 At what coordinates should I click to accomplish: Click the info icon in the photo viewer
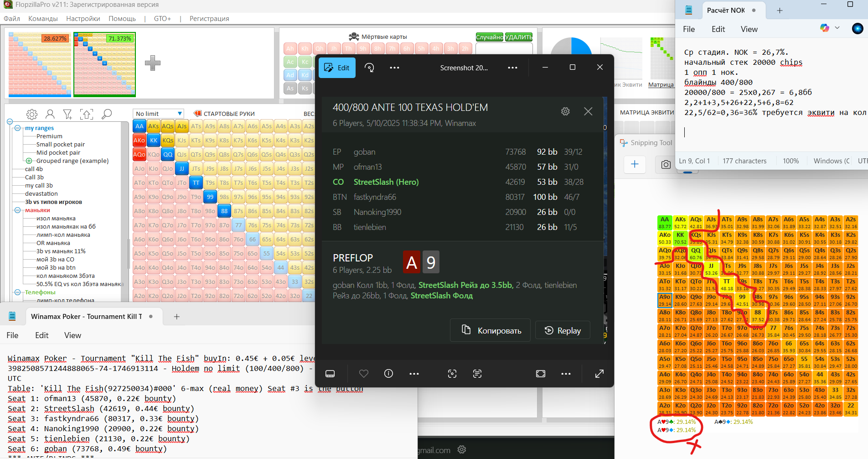coord(388,374)
